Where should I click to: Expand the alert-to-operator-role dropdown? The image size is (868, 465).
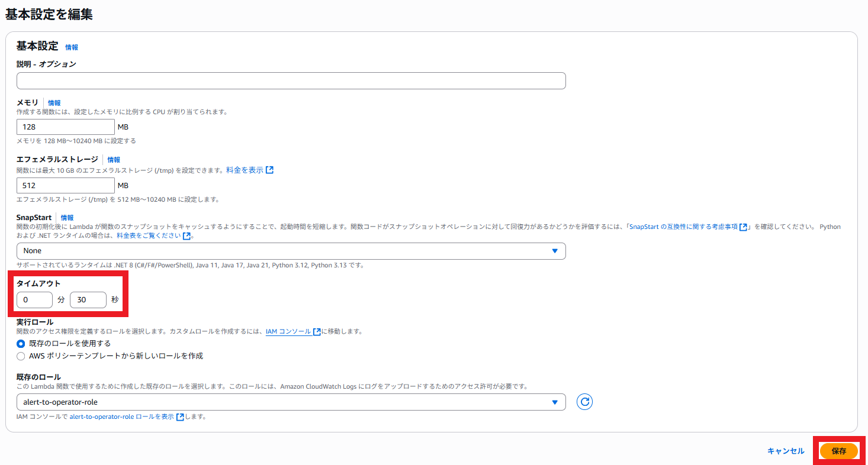(x=291, y=402)
